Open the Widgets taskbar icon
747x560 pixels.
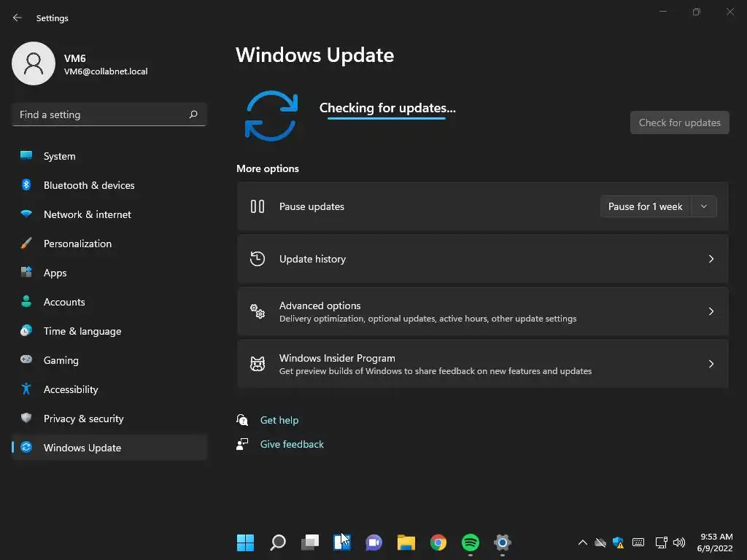(x=341, y=542)
